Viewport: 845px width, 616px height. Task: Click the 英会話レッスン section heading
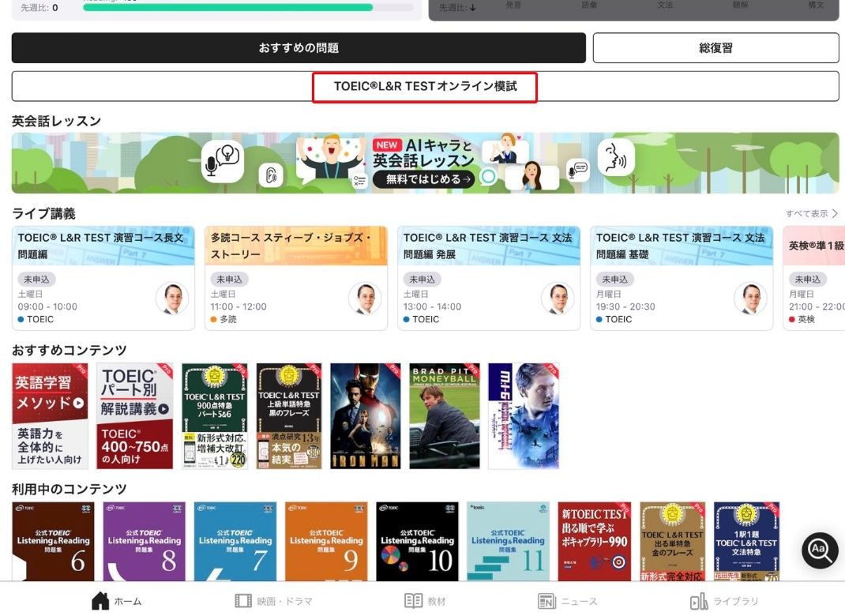click(x=57, y=121)
